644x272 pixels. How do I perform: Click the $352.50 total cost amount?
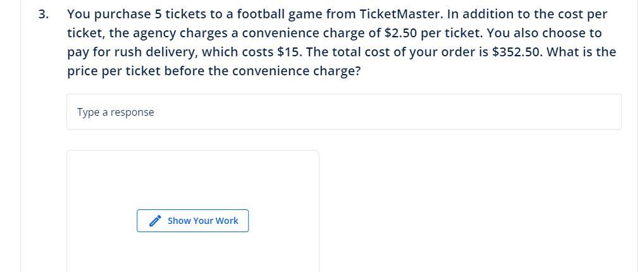point(516,52)
